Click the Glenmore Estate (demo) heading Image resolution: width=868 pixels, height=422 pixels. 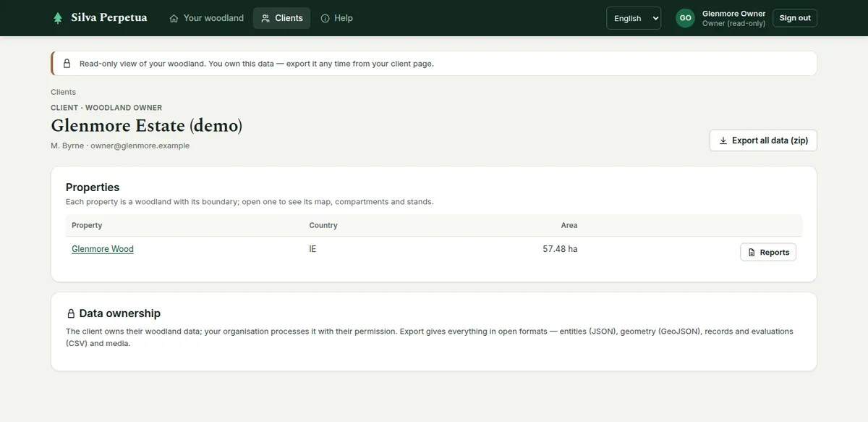pos(147,125)
